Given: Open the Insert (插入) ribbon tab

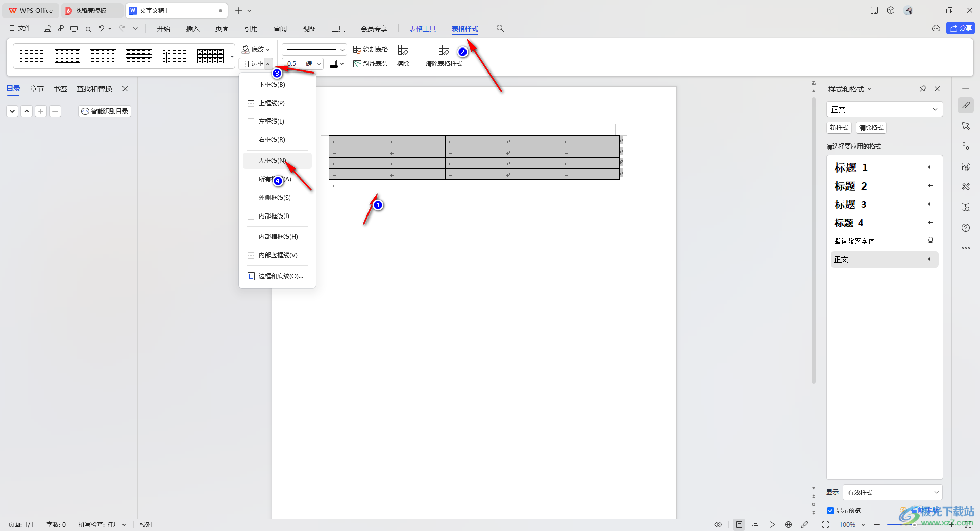Looking at the screenshot, I should tap(192, 29).
